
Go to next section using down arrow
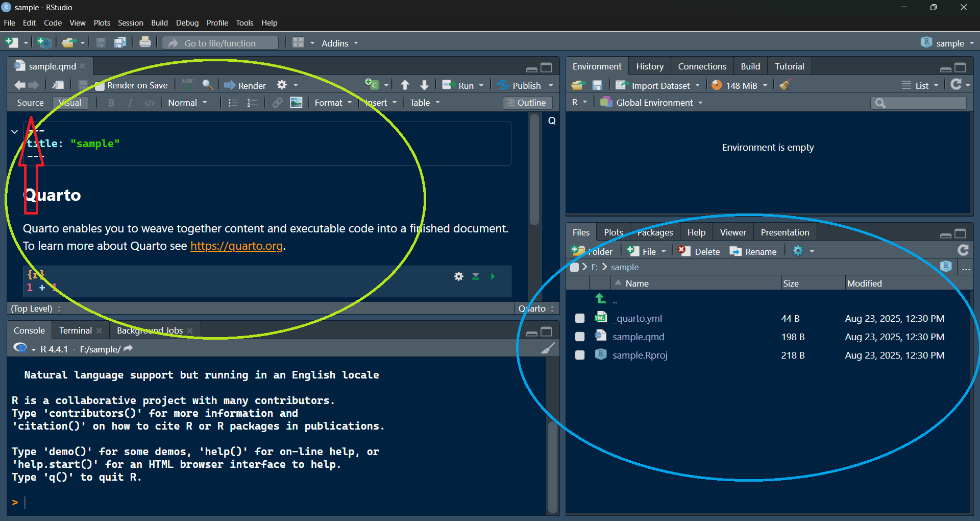pos(424,85)
